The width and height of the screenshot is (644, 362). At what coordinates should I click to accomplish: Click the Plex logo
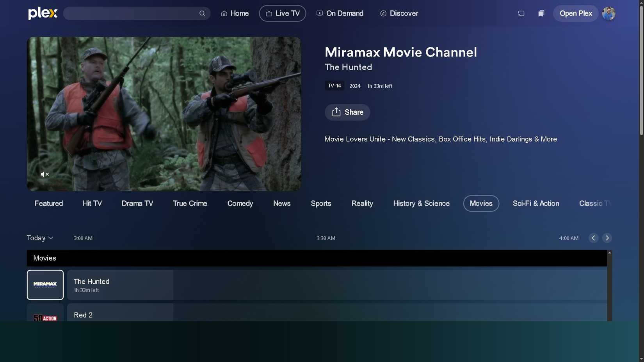click(43, 13)
